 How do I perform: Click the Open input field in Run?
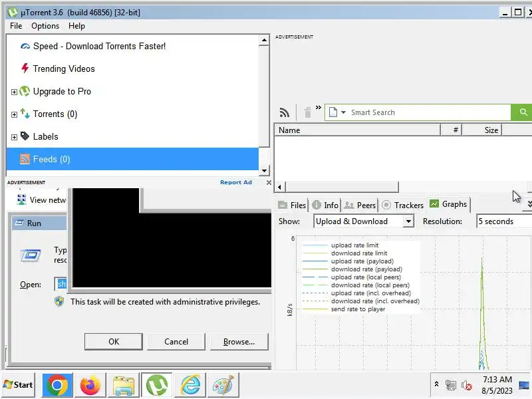coord(61,284)
